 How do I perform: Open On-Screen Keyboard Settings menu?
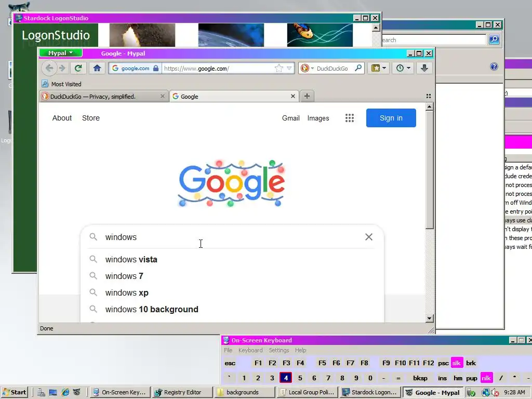279,350
